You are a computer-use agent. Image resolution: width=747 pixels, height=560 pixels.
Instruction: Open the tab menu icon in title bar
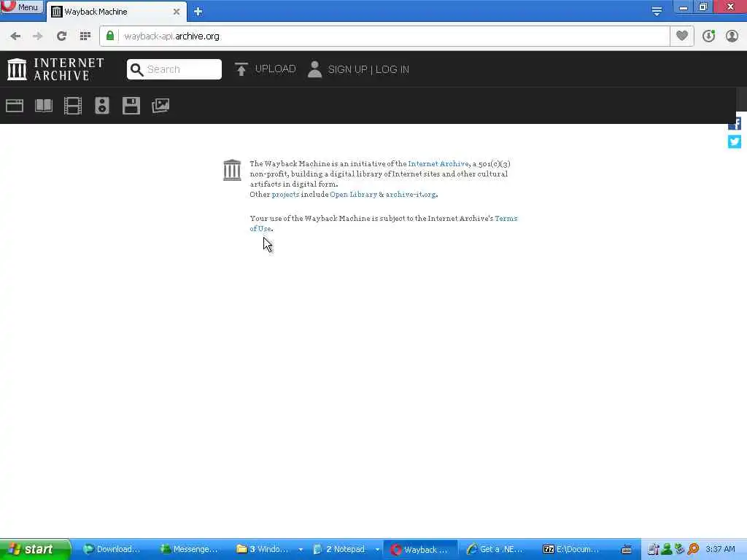point(657,11)
